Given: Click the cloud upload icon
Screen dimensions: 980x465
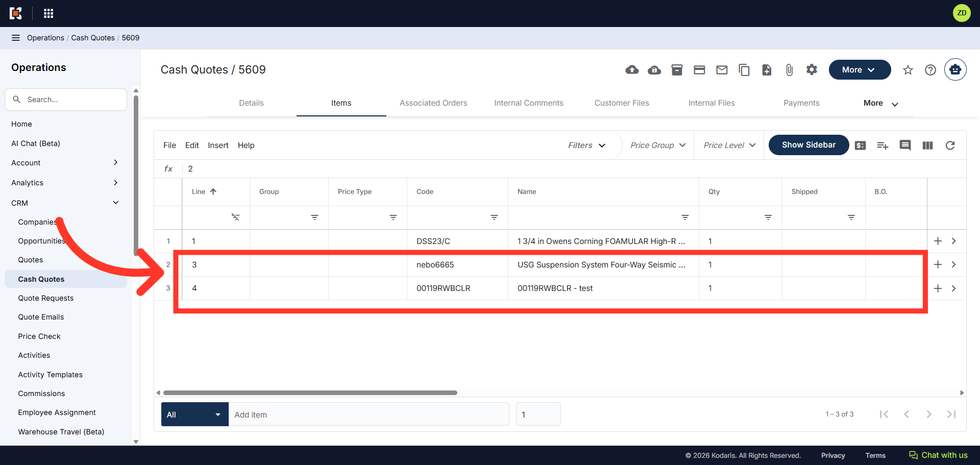Looking at the screenshot, I should (632, 70).
